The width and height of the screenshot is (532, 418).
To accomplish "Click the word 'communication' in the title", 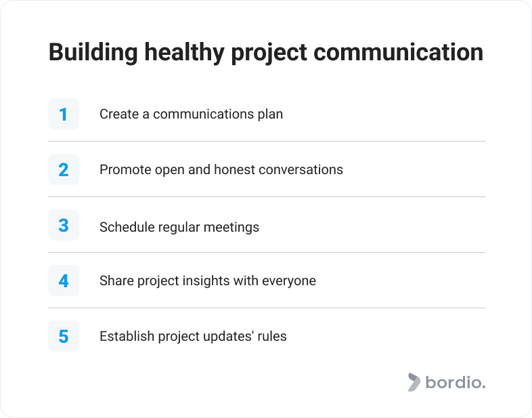I will 398,52.
